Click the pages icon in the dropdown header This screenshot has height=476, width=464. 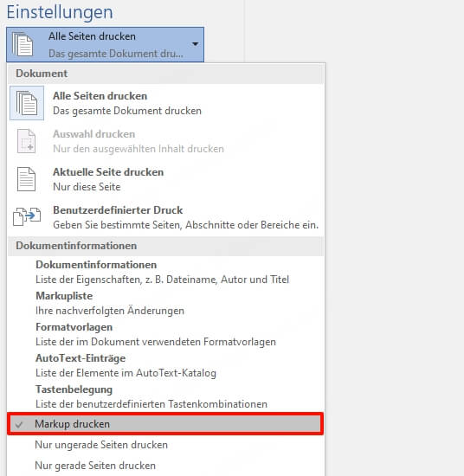point(23,44)
